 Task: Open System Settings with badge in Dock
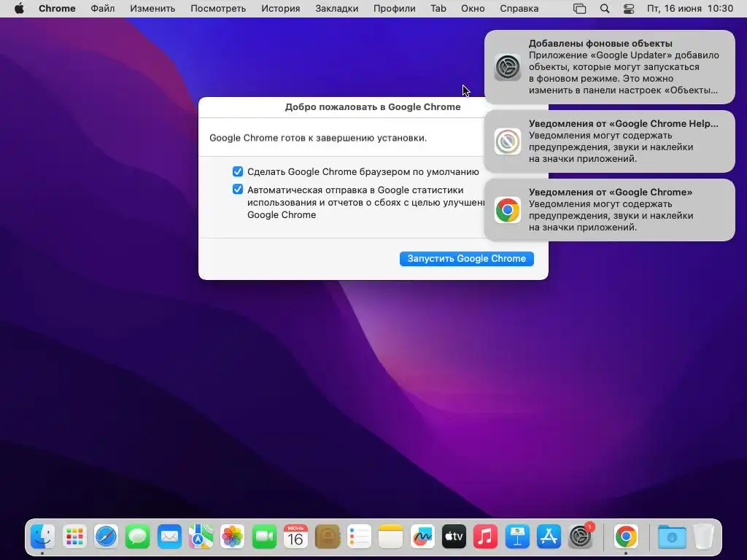pyautogui.click(x=580, y=537)
